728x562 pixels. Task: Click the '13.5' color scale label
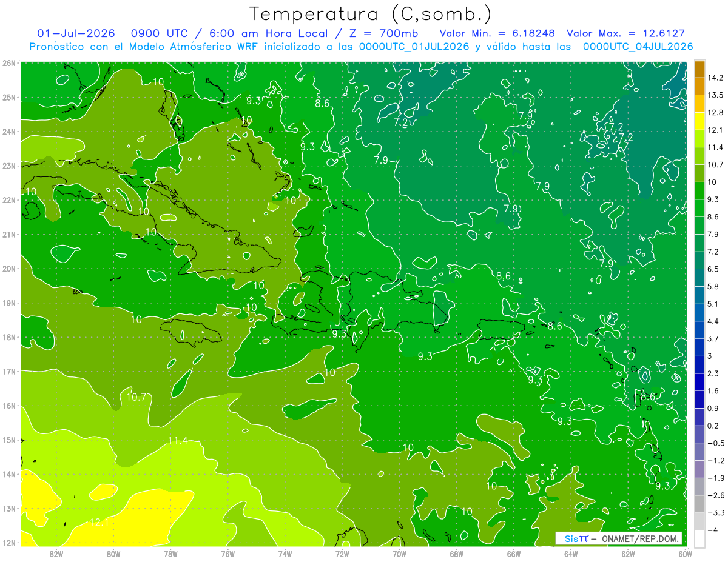pyautogui.click(x=716, y=95)
